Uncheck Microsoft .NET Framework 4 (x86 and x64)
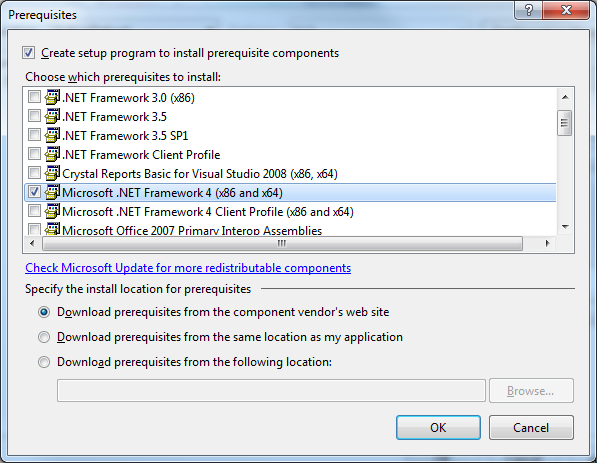597x463 pixels. tap(34, 192)
